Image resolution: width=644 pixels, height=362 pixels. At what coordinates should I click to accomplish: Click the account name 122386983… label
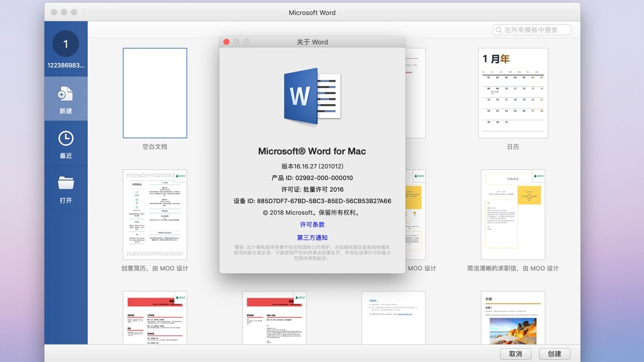(x=65, y=65)
